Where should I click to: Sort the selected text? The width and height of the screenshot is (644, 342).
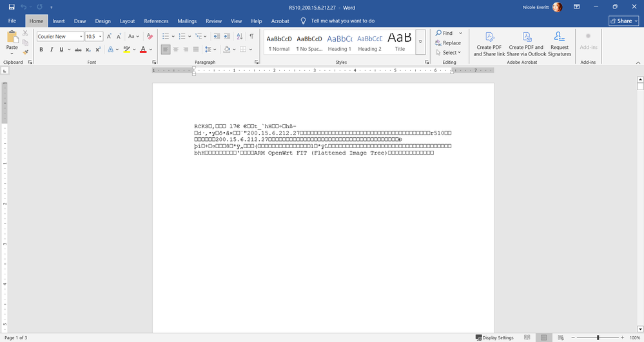[239, 37]
